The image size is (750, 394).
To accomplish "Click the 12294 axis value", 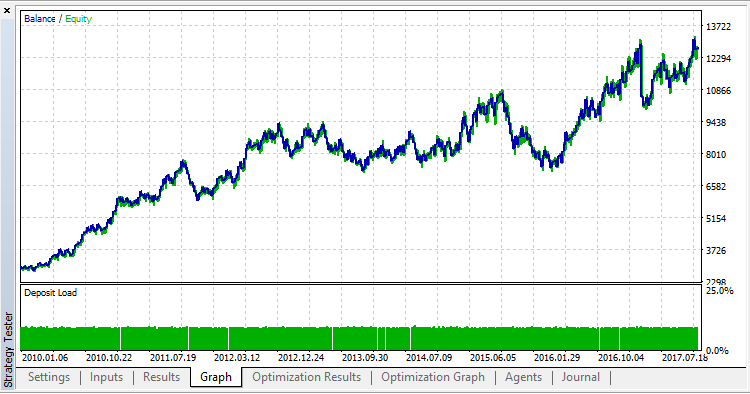I will point(718,59).
